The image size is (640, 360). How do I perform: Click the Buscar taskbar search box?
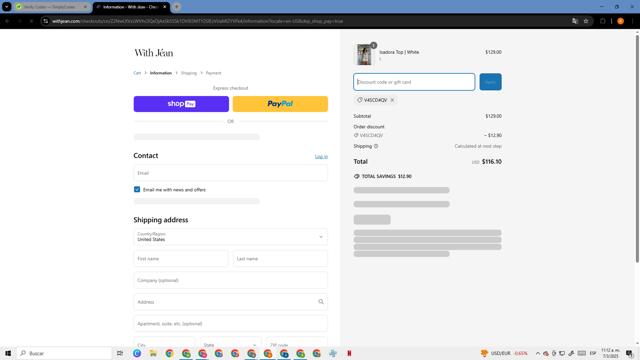point(64,353)
